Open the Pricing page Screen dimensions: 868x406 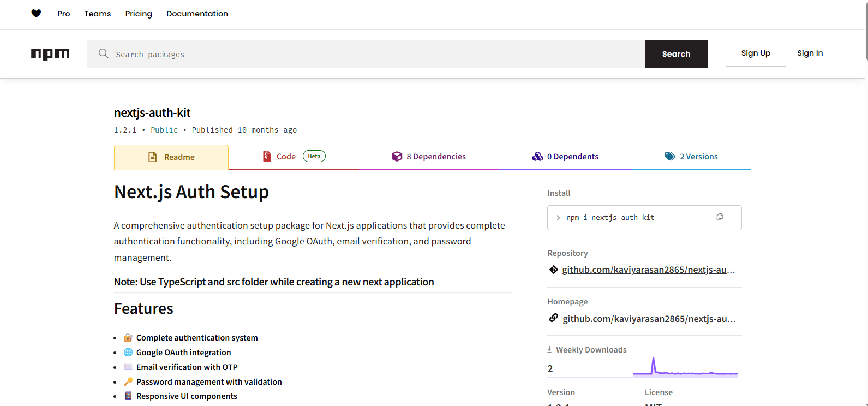(139, 14)
